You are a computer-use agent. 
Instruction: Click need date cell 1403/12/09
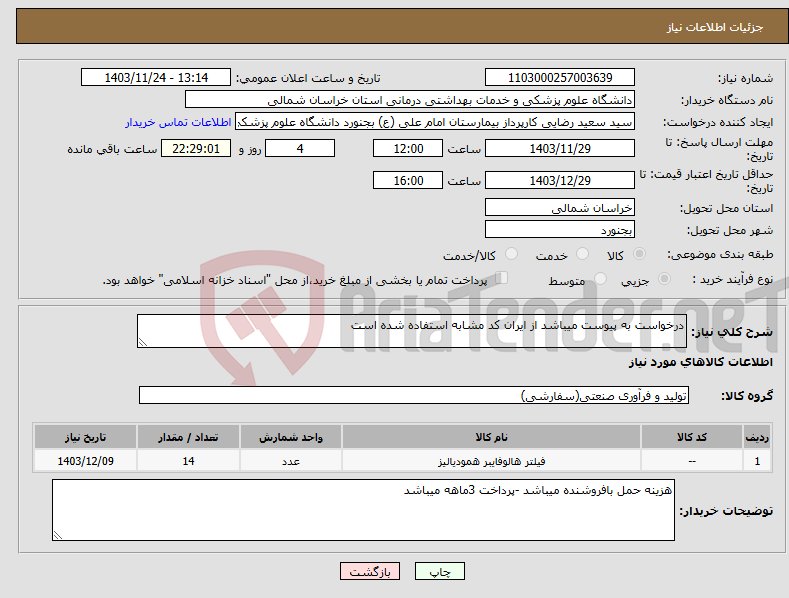click(86, 461)
